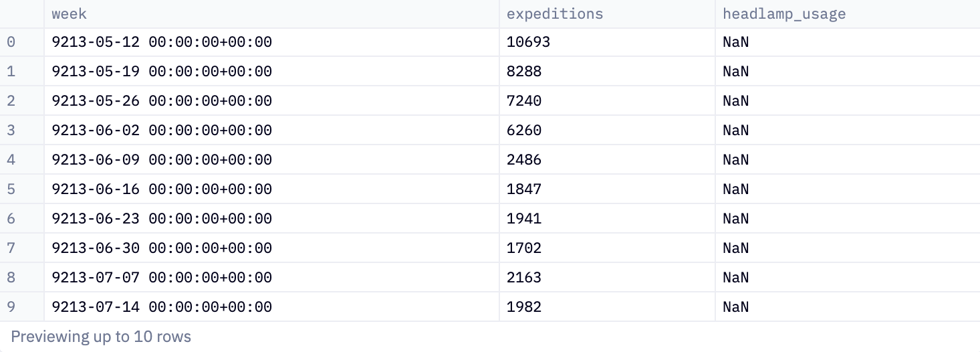Click the week cell 9213-06-23

coord(162,219)
